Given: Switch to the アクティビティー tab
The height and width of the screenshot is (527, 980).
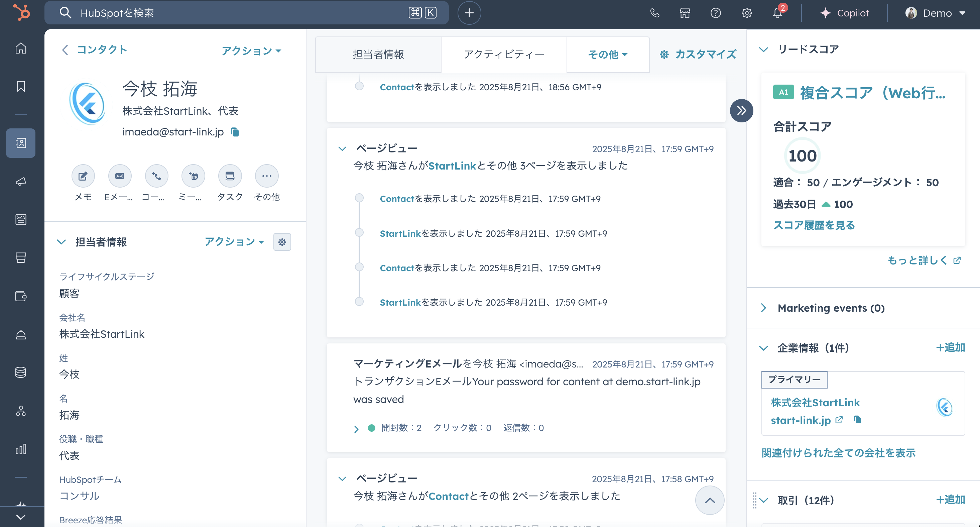Looking at the screenshot, I should click(504, 55).
